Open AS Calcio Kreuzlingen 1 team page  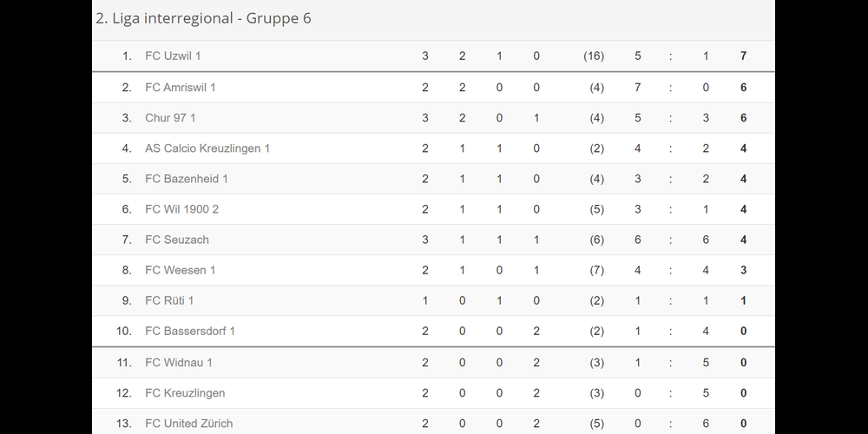point(207,148)
